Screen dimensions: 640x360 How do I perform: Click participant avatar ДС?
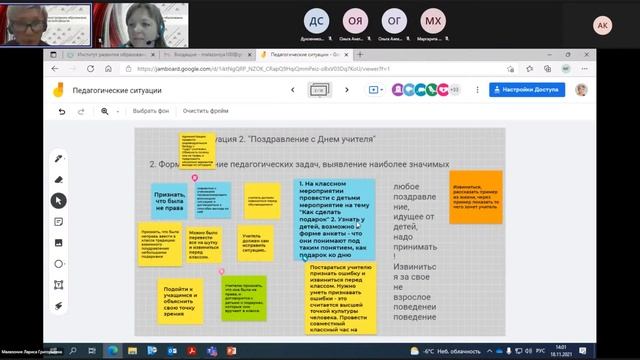(x=316, y=21)
